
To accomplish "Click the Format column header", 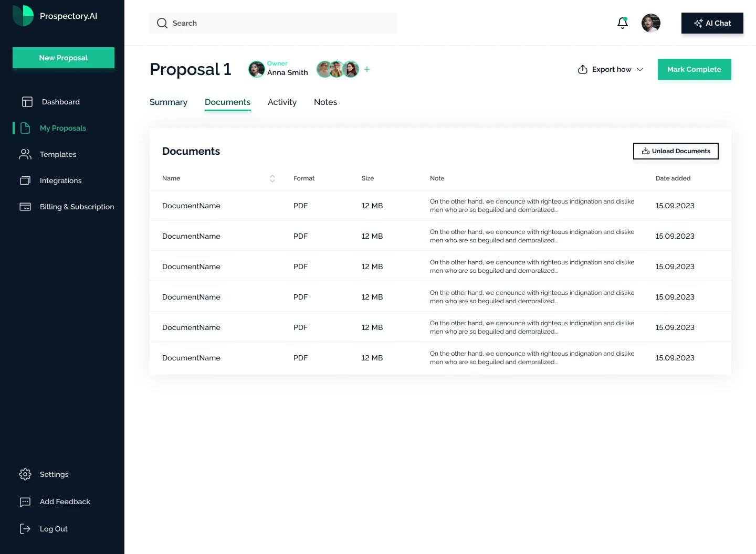I will pos(304,178).
